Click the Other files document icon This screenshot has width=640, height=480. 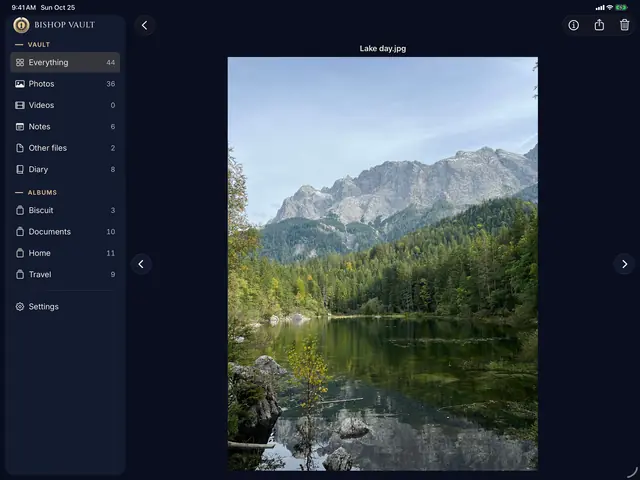(x=20, y=148)
